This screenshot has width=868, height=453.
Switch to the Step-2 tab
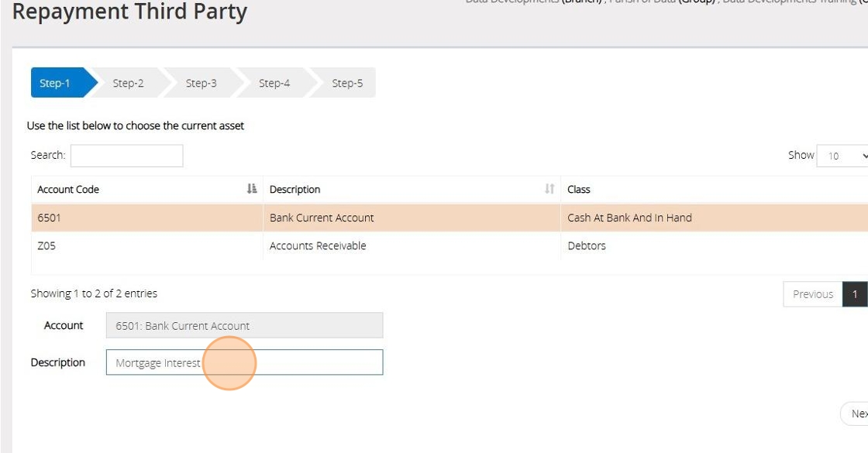(x=128, y=83)
